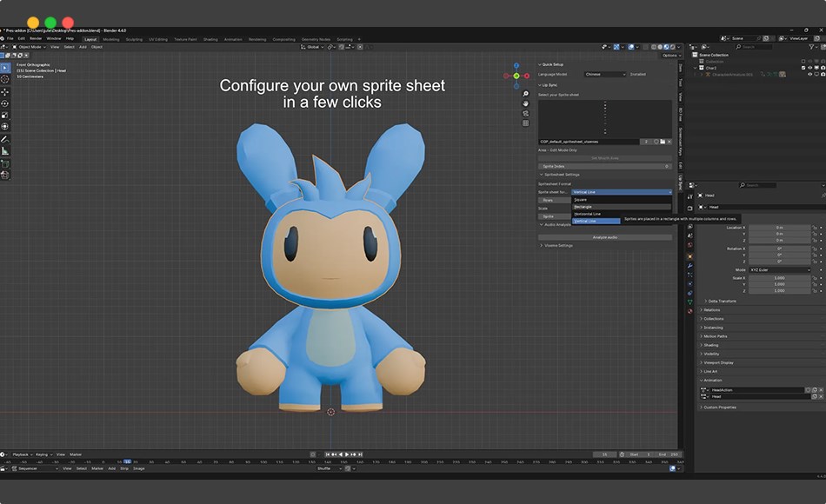Open the Language Model dropdown showing Chinese
Image resolution: width=826 pixels, height=504 pixels.
coord(604,74)
